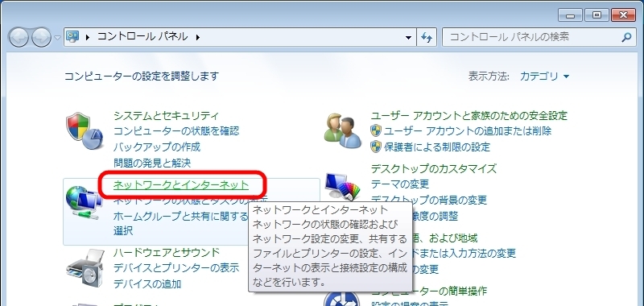Click the back navigation arrow button
The width and height of the screenshot is (644, 306).
[19, 37]
